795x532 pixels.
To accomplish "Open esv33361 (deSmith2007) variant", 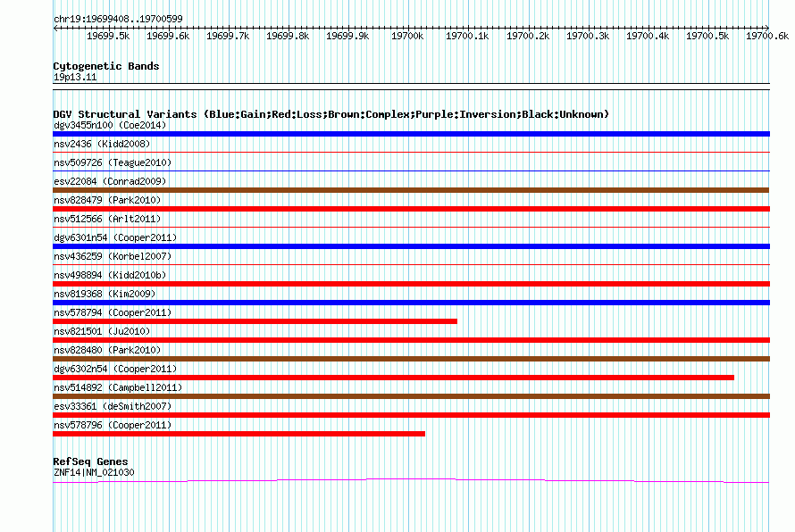I will click(x=113, y=406).
